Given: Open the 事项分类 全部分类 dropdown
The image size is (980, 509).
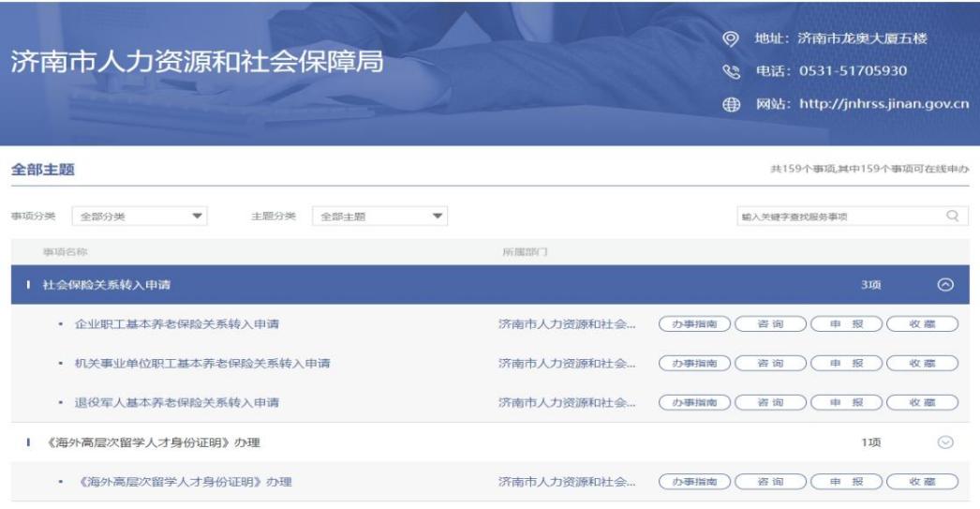Looking at the screenshot, I should (x=142, y=217).
